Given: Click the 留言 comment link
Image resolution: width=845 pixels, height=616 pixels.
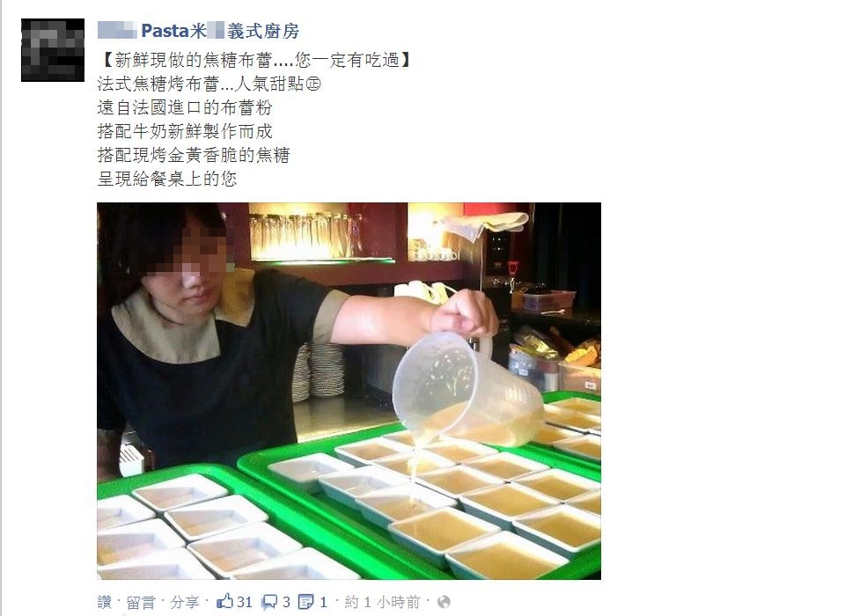Looking at the screenshot, I should [141, 602].
